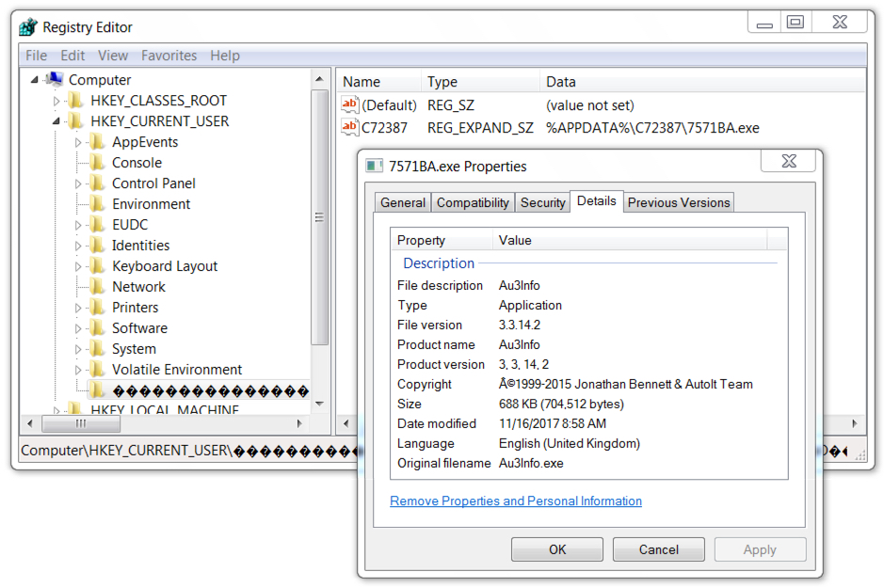Click the tree pane vertical scrollbar thumb
This screenshot has width=884, height=588.
click(320, 216)
